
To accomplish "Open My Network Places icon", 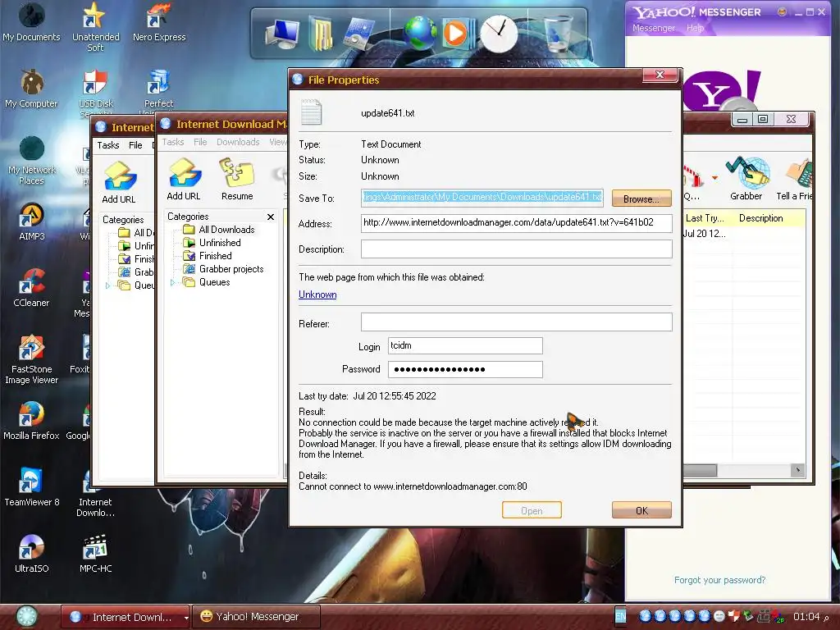I will [31, 161].
